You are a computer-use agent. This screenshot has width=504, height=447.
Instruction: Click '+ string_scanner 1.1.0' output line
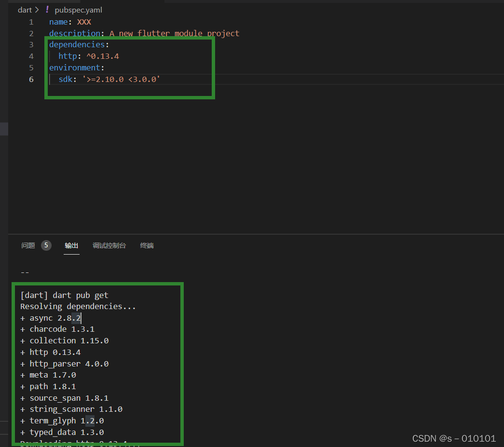pos(71,409)
